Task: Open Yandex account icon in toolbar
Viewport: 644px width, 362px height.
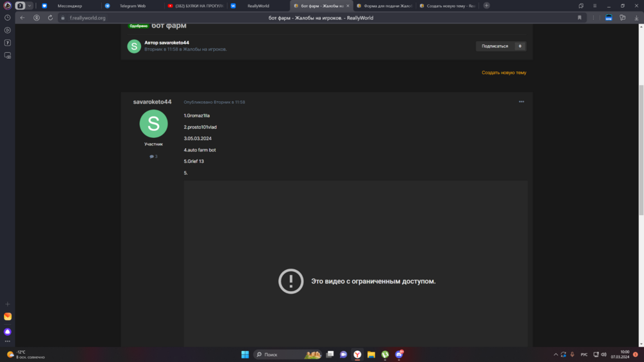Action: tap(37, 17)
